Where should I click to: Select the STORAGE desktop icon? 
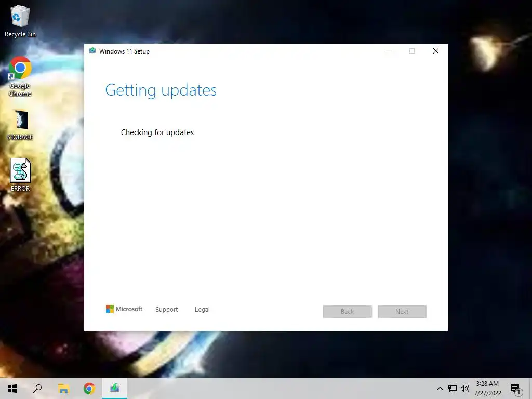pyautogui.click(x=20, y=125)
